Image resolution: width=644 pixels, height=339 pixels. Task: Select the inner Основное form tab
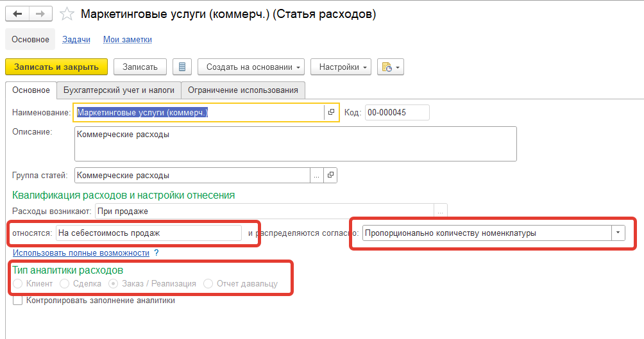pos(31,90)
